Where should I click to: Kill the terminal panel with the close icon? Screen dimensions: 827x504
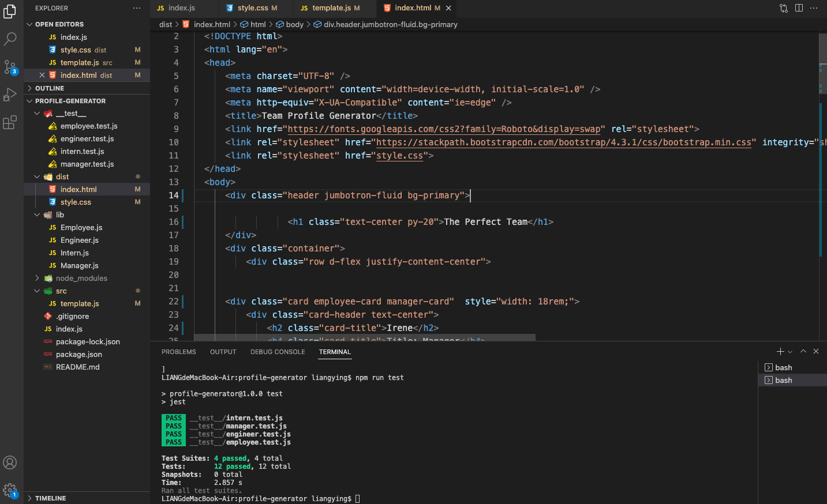tap(815, 351)
